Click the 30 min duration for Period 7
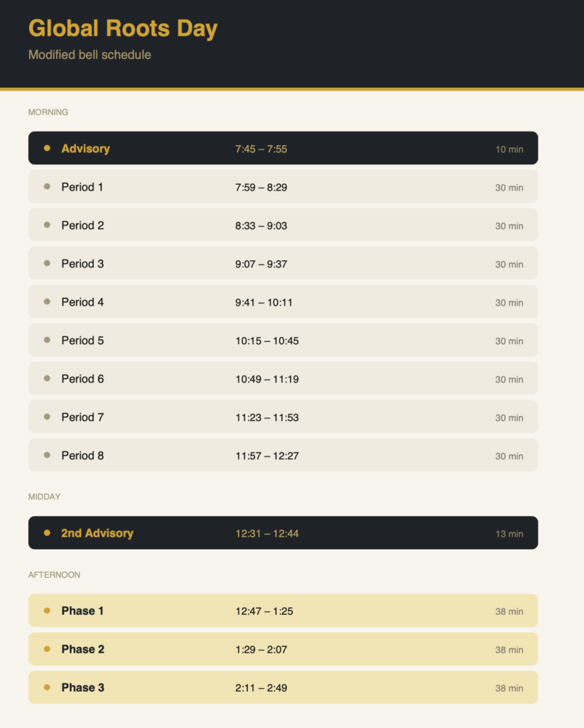584x728 pixels. [x=509, y=418]
